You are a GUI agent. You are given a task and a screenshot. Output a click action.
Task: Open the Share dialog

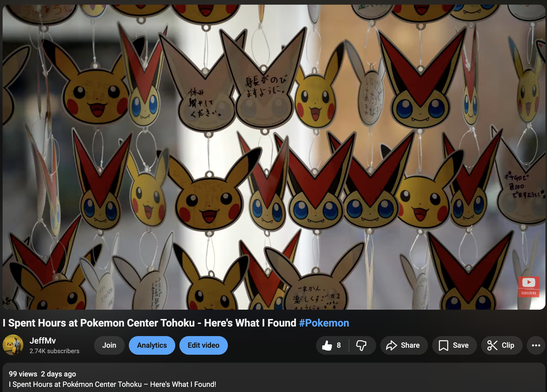[x=404, y=345]
